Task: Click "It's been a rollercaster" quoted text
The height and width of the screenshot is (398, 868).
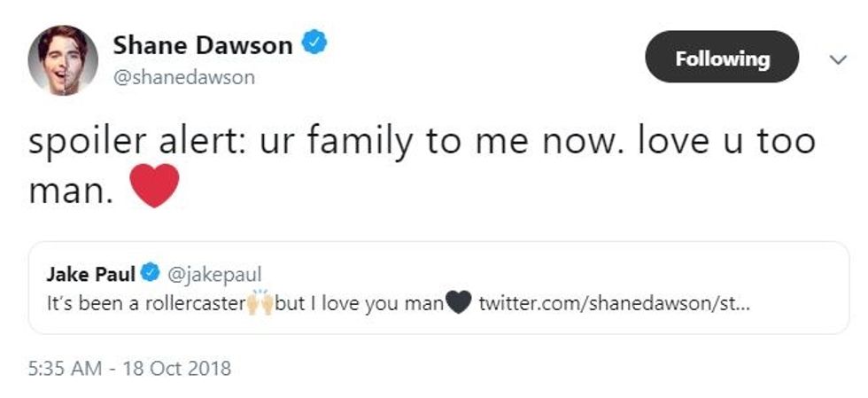Action: (x=144, y=304)
